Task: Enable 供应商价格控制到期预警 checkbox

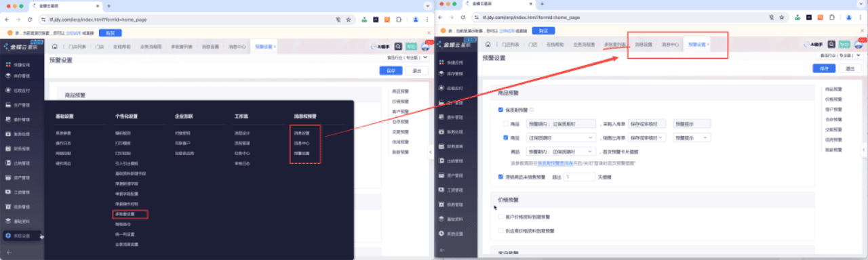Action: coord(500,231)
